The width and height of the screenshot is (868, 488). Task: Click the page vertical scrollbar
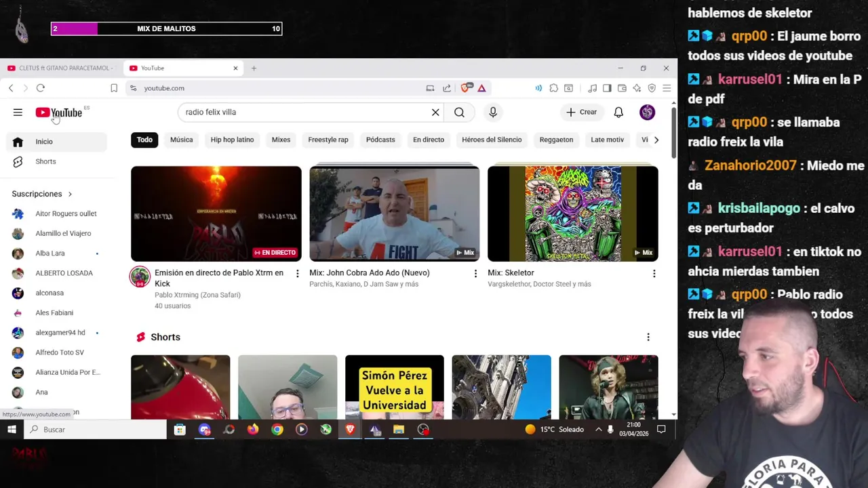673,133
